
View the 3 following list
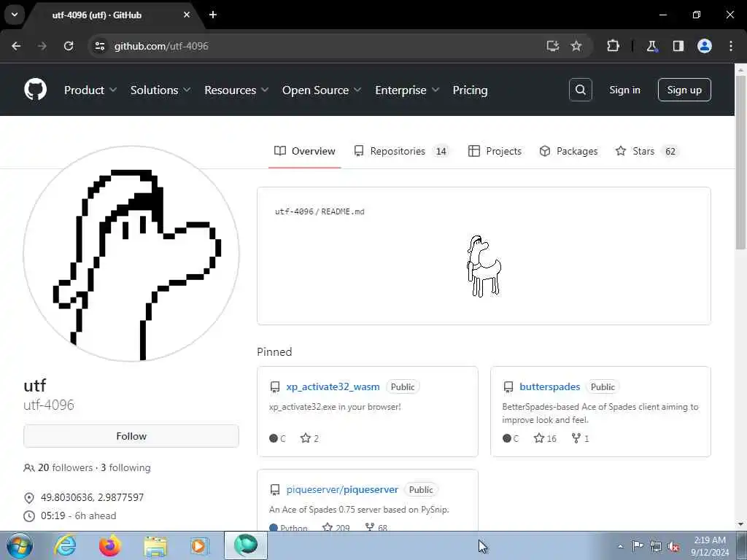(x=125, y=467)
